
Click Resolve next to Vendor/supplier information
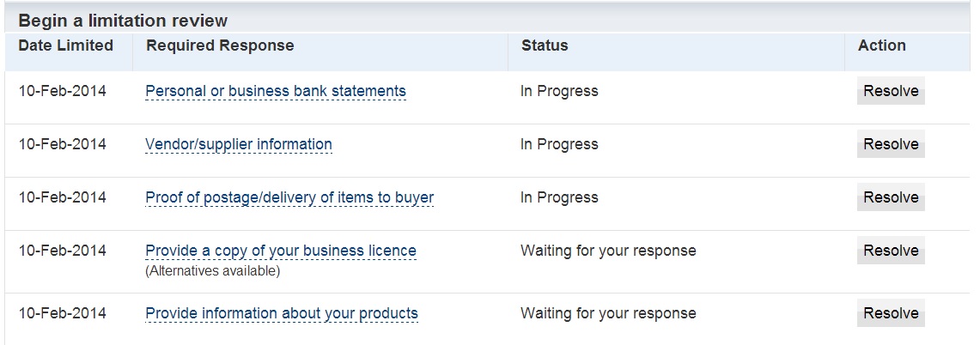click(x=891, y=144)
